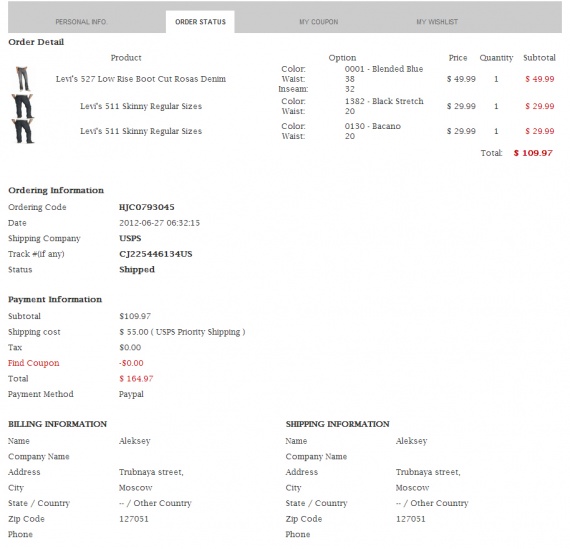Click the USPS shipping company value
Screen dimensions: 570x549
coord(130,238)
